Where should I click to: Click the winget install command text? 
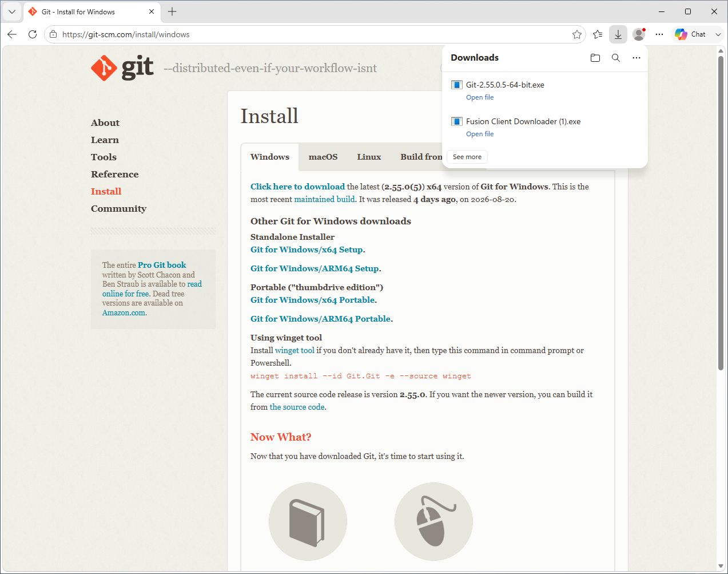361,376
